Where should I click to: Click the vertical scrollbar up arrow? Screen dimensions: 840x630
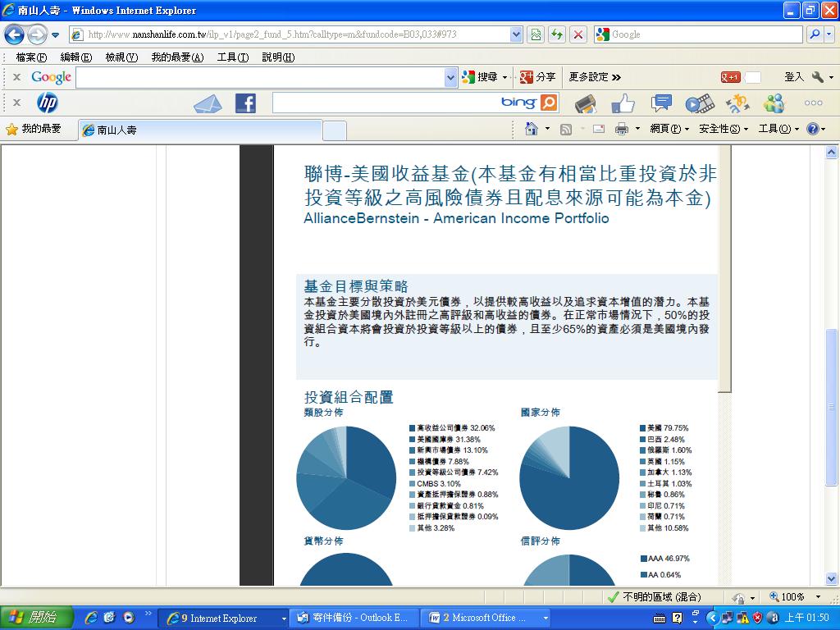(x=832, y=153)
